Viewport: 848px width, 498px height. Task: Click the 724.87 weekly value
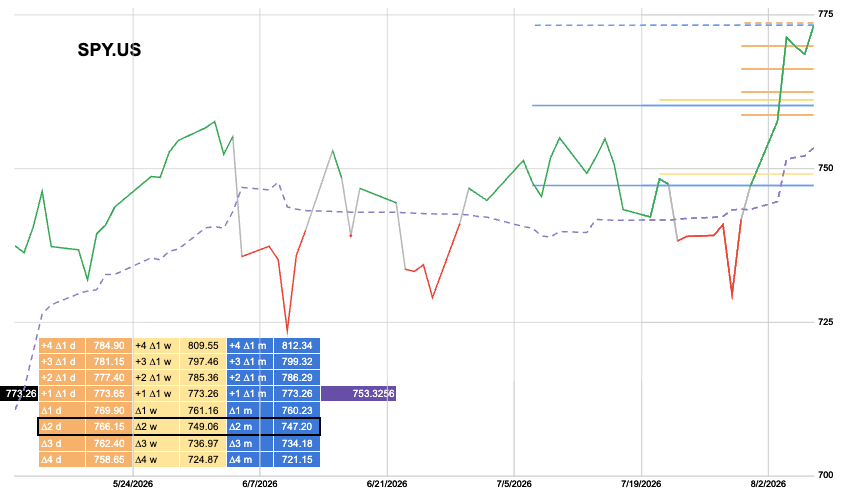[203, 460]
